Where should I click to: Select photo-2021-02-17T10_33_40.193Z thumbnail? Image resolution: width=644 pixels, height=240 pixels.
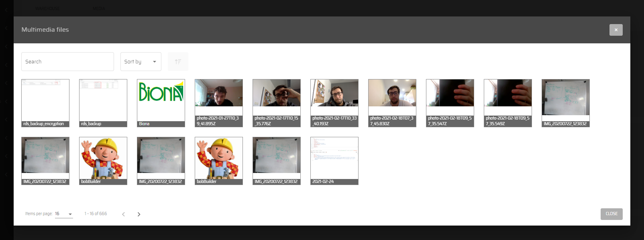334,103
